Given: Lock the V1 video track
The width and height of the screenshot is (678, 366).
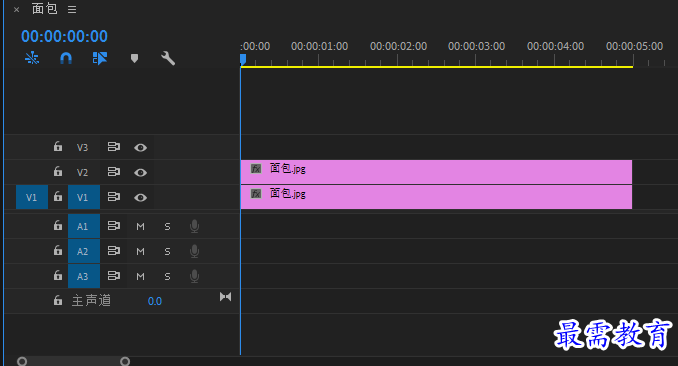Looking at the screenshot, I should [x=58, y=196].
